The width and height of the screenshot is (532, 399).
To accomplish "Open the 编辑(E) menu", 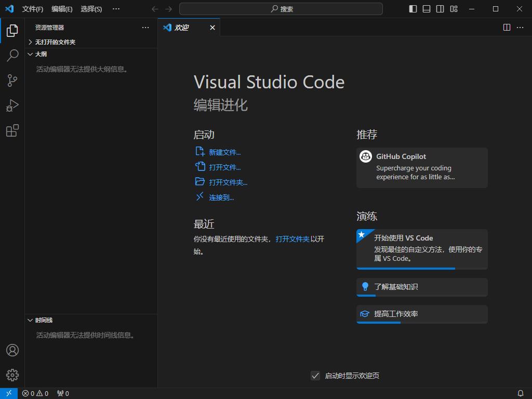I will click(62, 9).
